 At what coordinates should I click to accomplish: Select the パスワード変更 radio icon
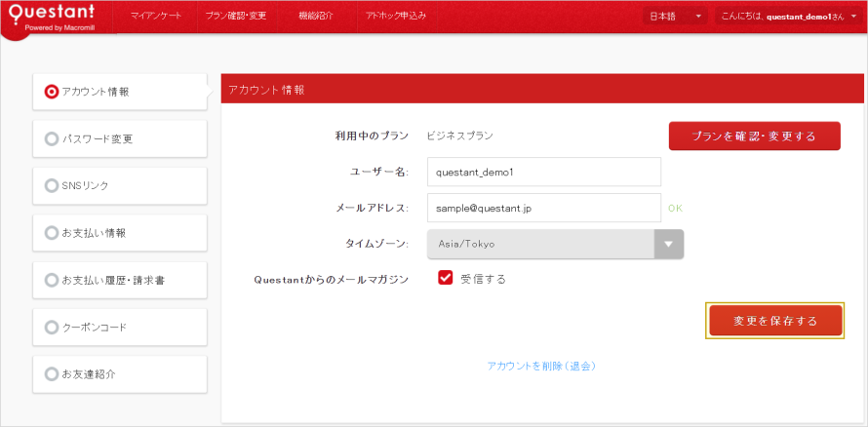coord(52,138)
